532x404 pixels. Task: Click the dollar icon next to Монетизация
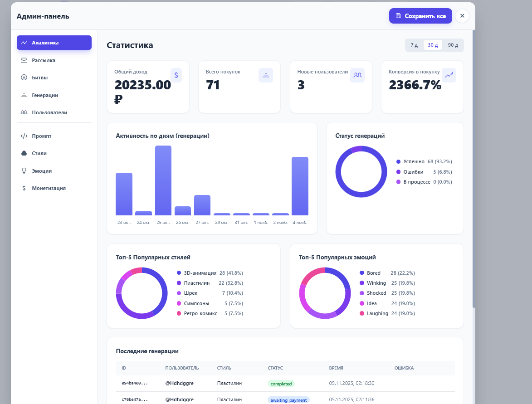24,188
